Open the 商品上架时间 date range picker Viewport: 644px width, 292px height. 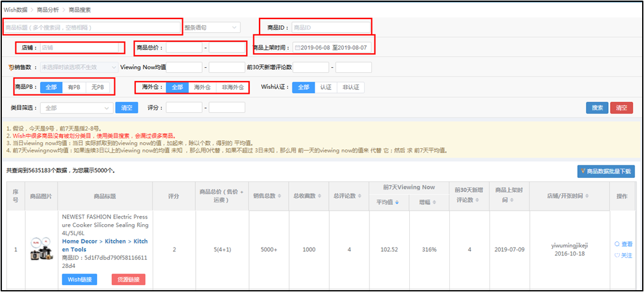point(334,48)
